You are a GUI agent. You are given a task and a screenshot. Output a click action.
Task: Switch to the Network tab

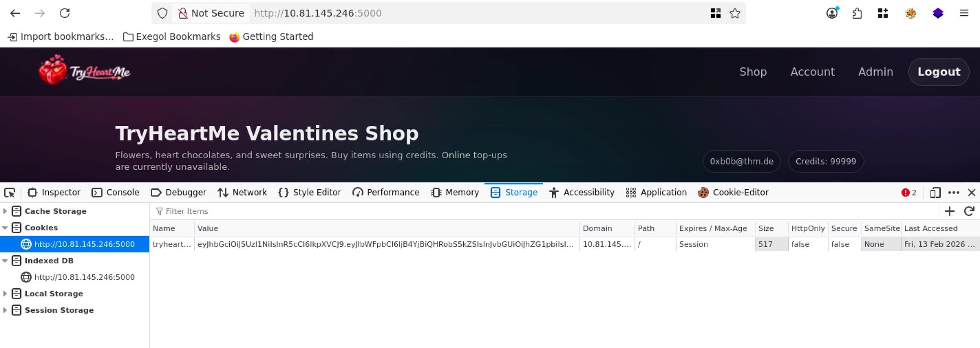[242, 193]
